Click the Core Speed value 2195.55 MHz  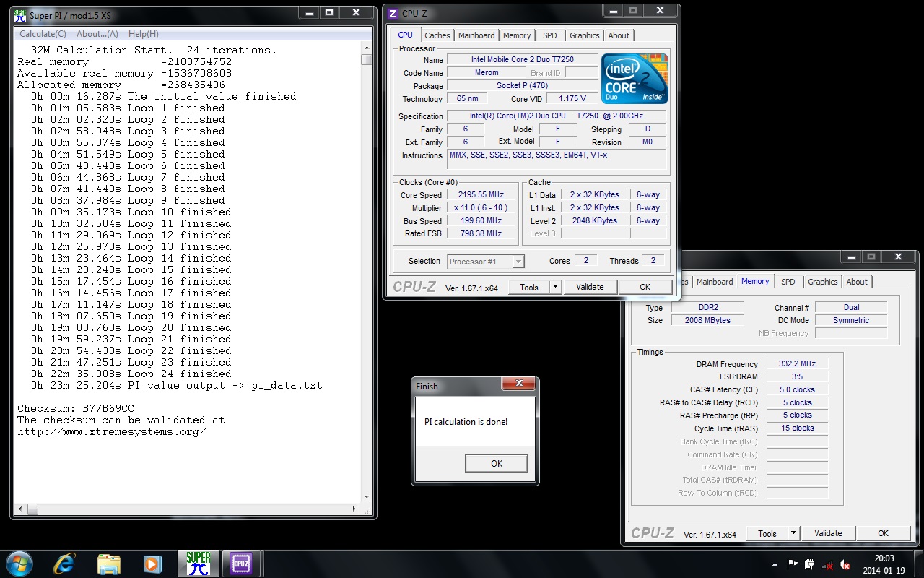click(481, 195)
